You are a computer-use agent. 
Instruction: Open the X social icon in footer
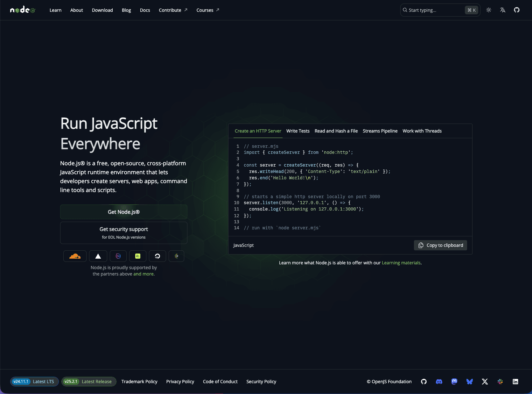click(x=485, y=382)
